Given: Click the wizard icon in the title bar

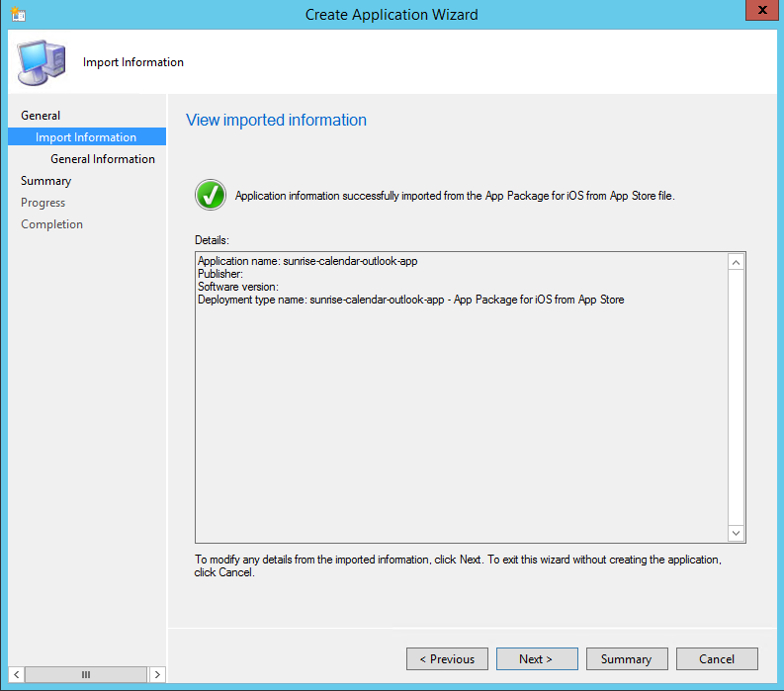Looking at the screenshot, I should [x=19, y=14].
